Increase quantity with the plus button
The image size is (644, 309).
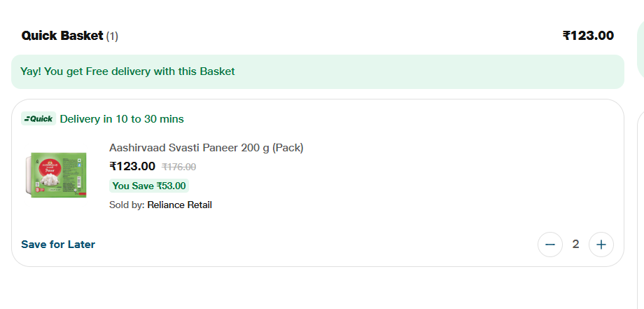tap(601, 245)
